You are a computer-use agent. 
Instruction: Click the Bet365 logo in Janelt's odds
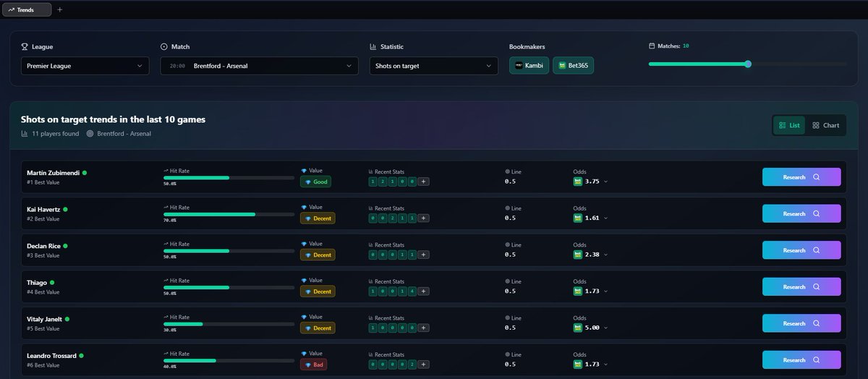(x=578, y=328)
